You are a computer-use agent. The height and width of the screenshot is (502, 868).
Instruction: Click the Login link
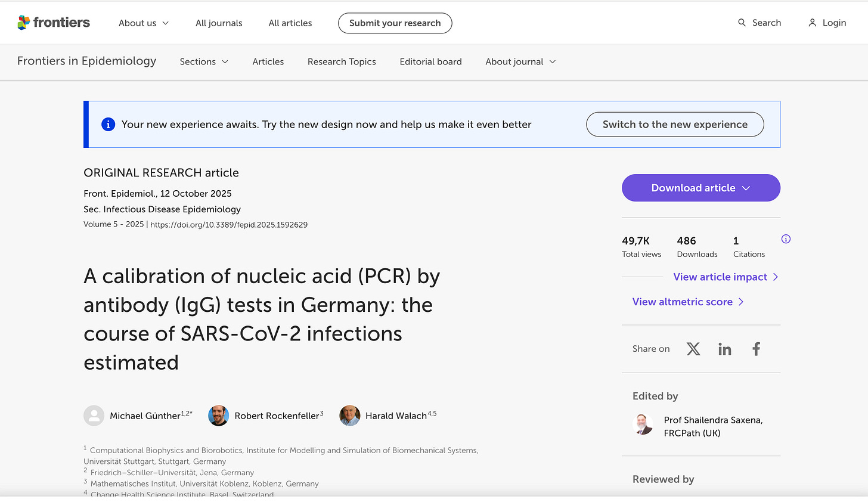pyautogui.click(x=834, y=23)
